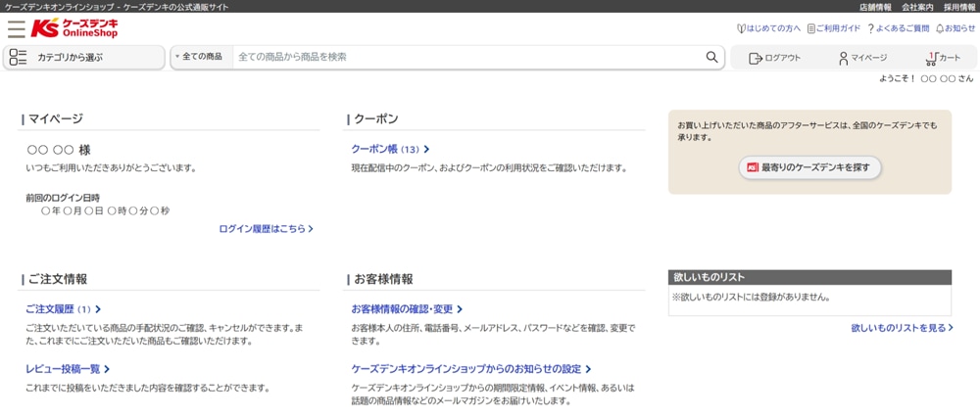Click the お客様情報 section heading
Viewport: 980px width, 417px height.
pos(383,279)
